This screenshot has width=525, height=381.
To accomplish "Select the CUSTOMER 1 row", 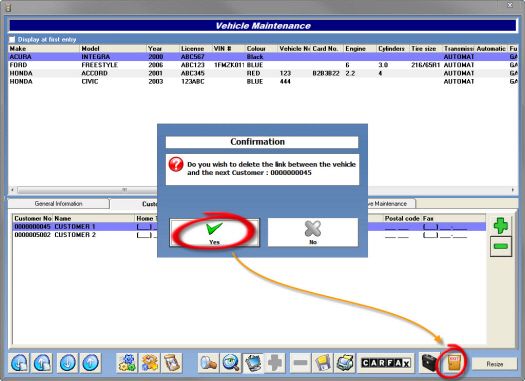I will (249, 227).
